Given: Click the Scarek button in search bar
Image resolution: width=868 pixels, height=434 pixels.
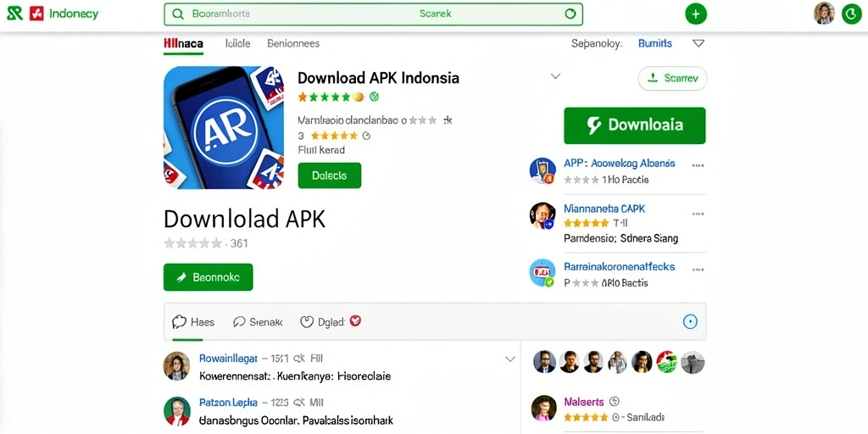Looking at the screenshot, I should coord(436,14).
